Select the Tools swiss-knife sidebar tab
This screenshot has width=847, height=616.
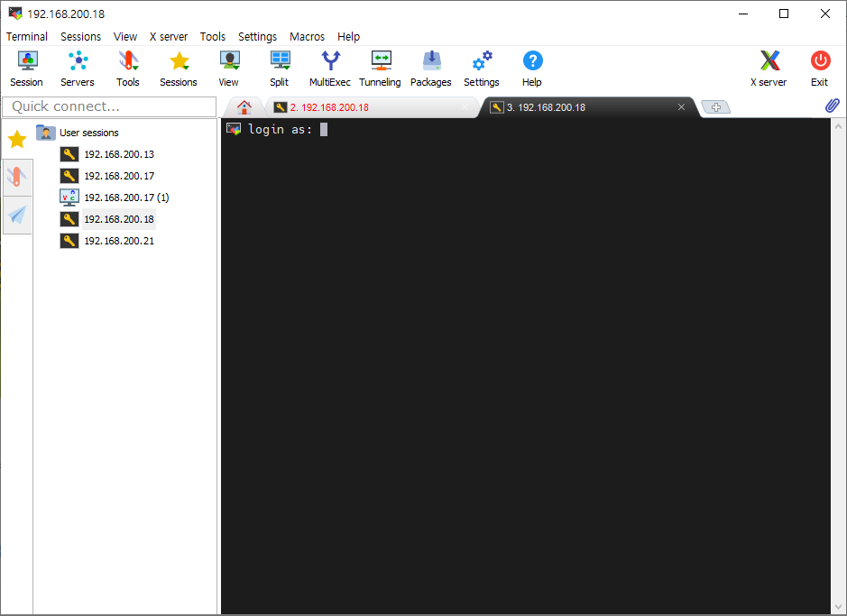[x=17, y=177]
